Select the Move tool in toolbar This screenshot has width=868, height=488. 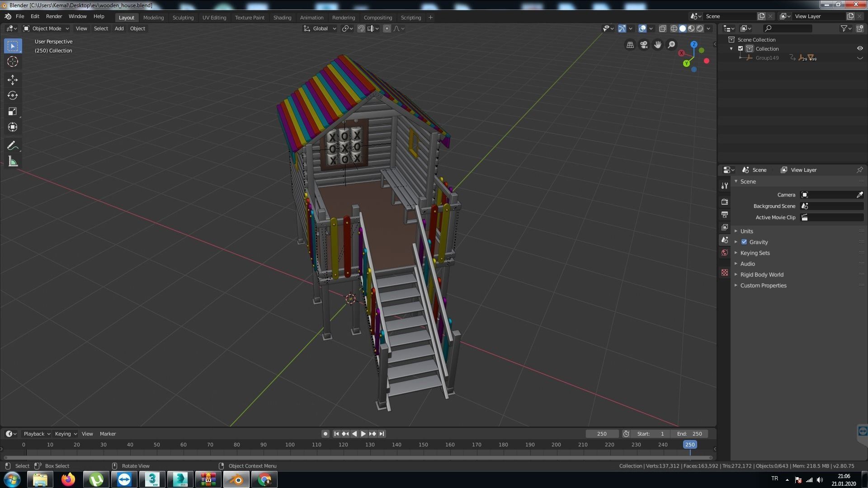pyautogui.click(x=13, y=80)
